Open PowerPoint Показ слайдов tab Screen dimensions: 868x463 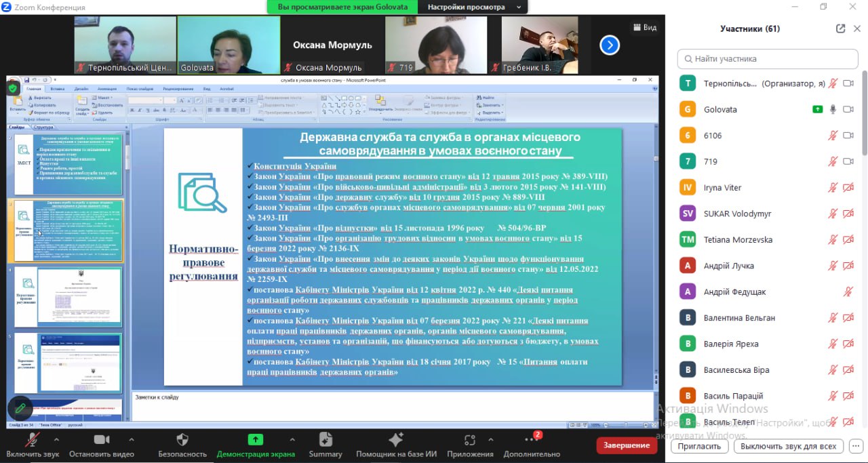click(x=140, y=89)
